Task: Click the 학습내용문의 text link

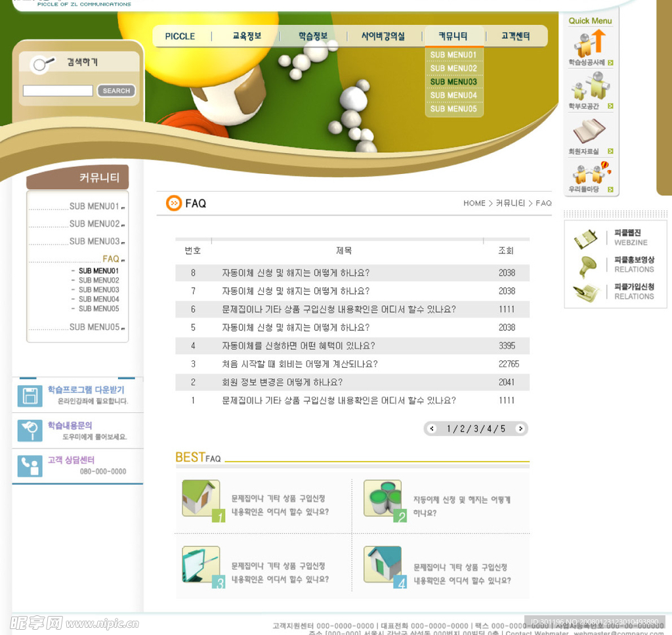Action: pyautogui.click(x=70, y=426)
